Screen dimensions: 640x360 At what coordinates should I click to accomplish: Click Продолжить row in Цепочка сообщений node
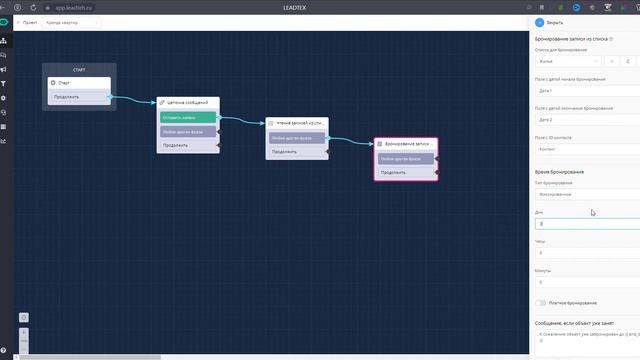coord(188,145)
